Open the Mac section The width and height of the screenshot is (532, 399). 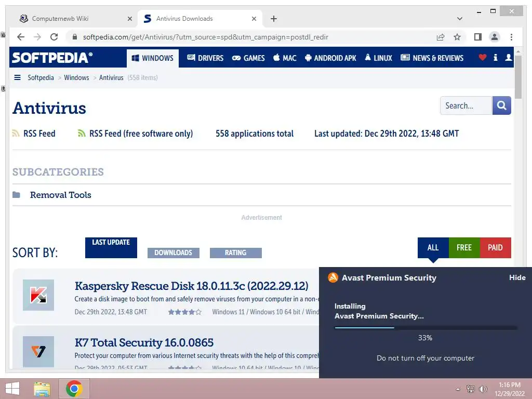285,58
